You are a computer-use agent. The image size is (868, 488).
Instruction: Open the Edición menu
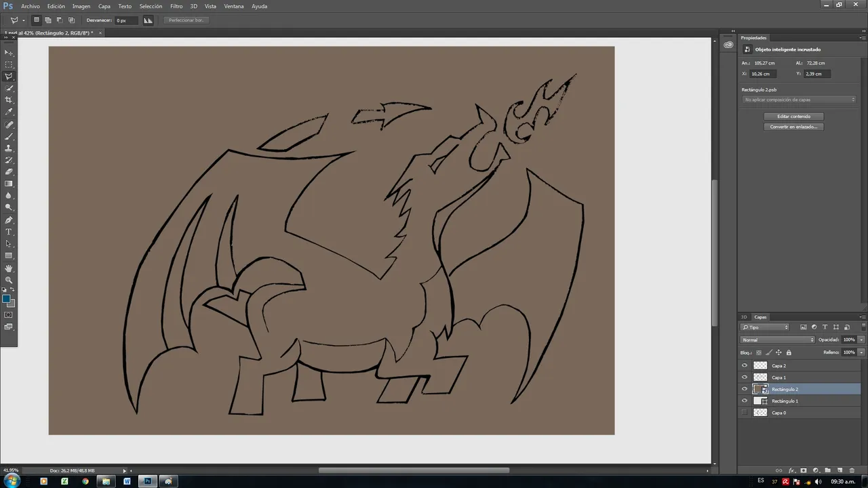(56, 6)
